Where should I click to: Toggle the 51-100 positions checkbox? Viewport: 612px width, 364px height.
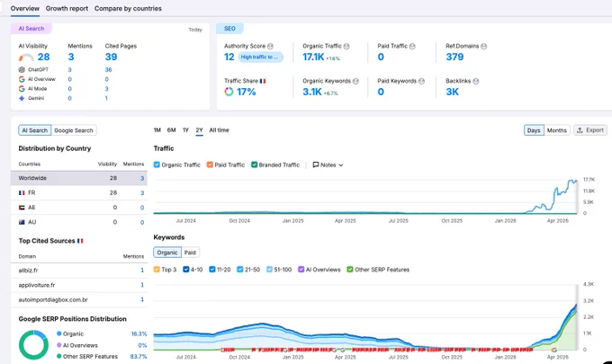pyautogui.click(x=269, y=270)
